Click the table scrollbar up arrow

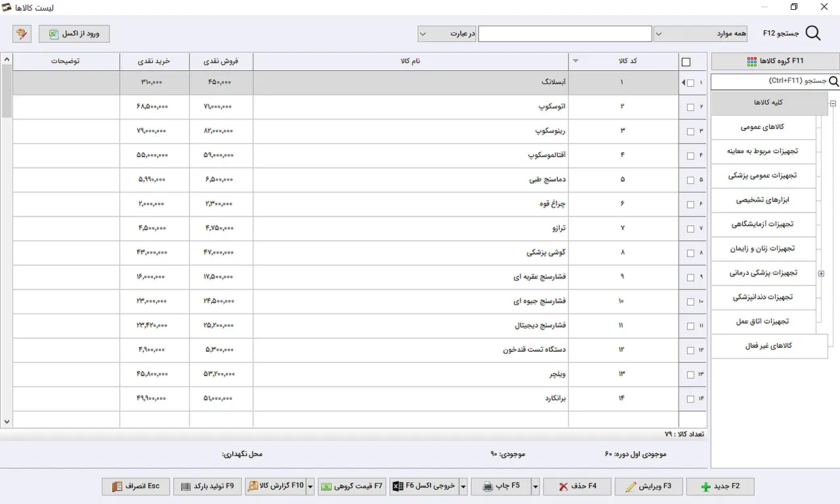point(7,60)
